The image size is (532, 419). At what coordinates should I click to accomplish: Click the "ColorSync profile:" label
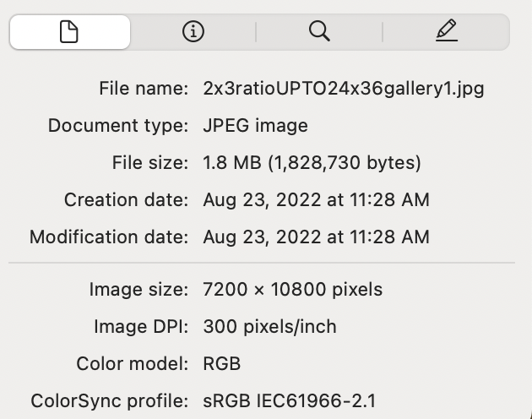[x=109, y=401]
